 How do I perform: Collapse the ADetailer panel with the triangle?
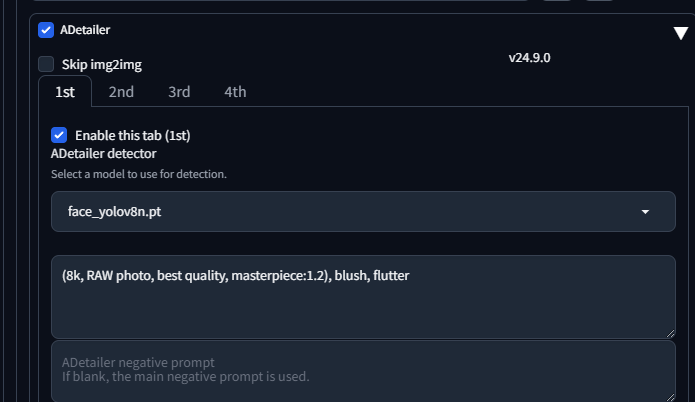point(680,33)
